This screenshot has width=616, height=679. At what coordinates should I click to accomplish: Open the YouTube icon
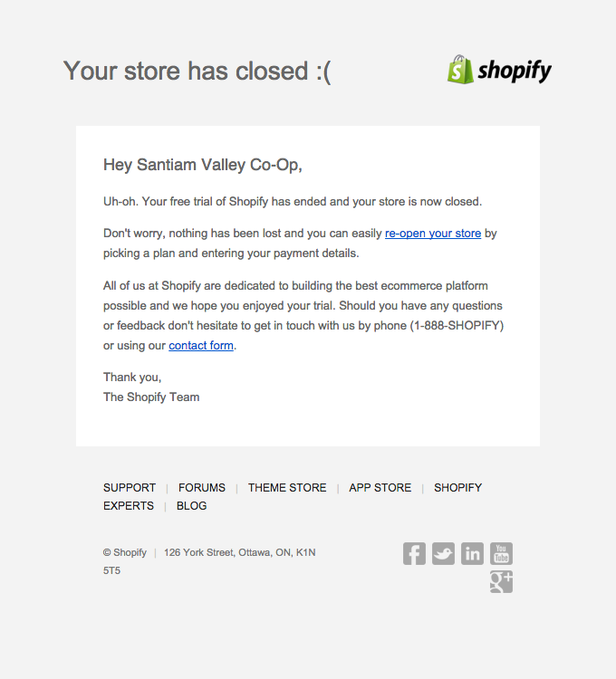click(501, 553)
